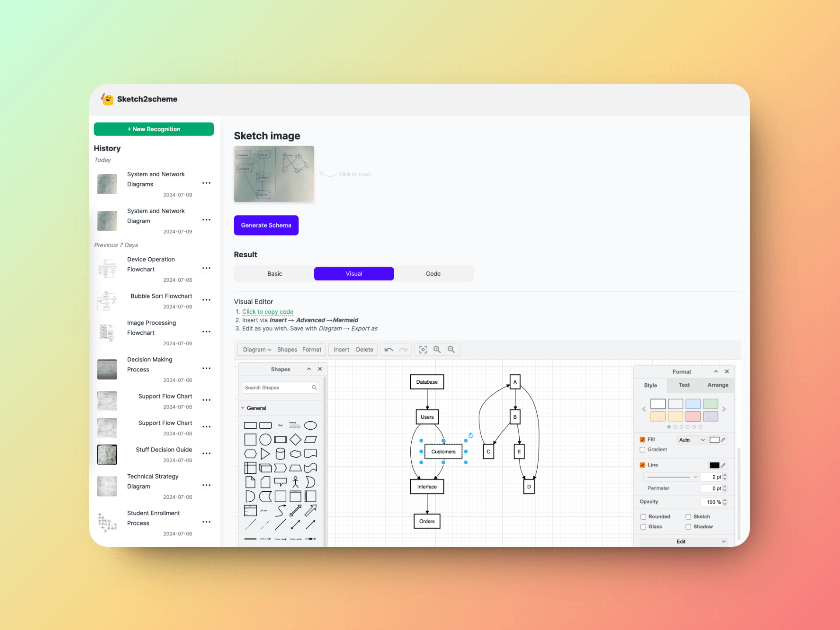
Task: Click the zoom out magnifier icon
Action: coord(451,350)
